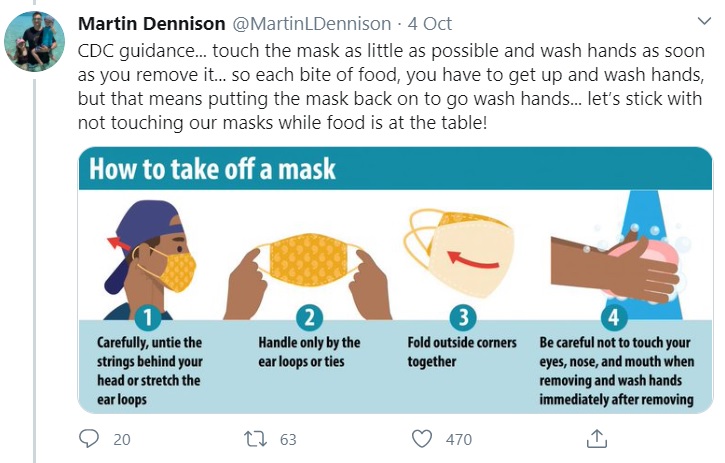725x463 pixels.
Task: Open Martin Dennison display name link
Action: [151, 23]
